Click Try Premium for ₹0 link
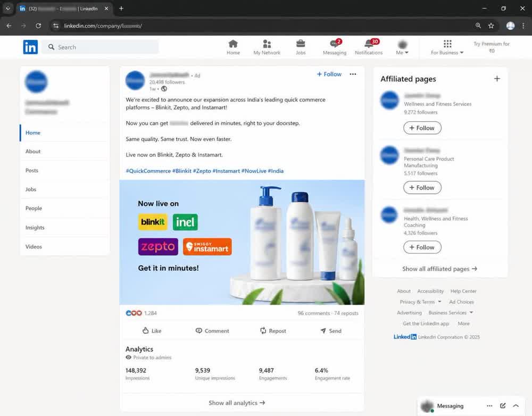 coord(491,47)
